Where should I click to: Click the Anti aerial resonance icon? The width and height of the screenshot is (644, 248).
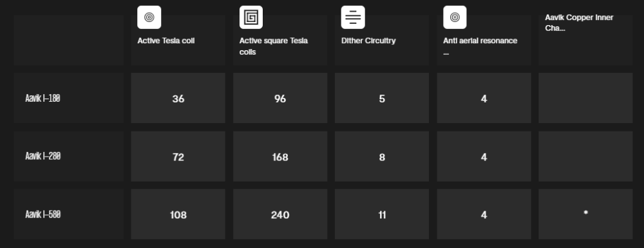point(455,17)
